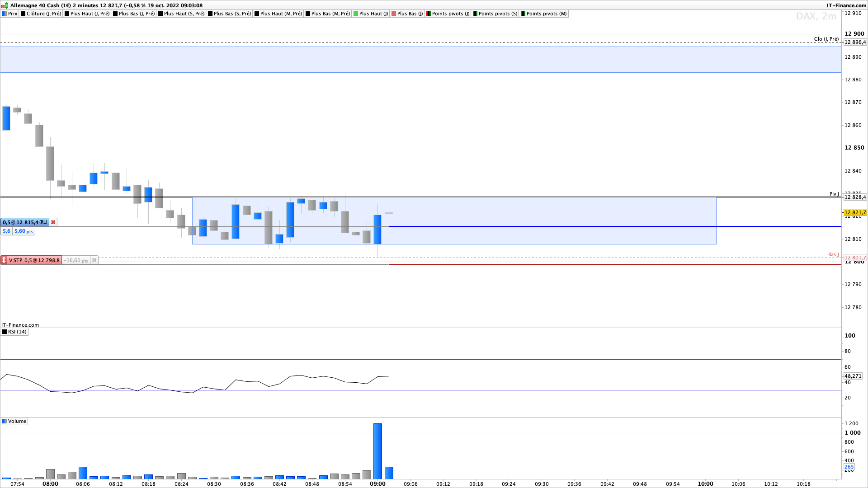Screen dimensions: 868x488
Task: Select the V:STP 0,5 @ 12 798,8 order label
Action: pos(34,260)
